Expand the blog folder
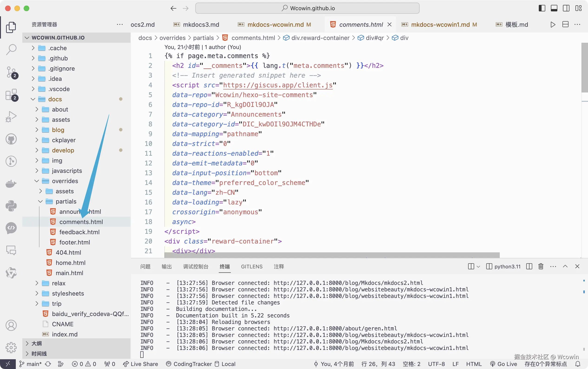 58,130
